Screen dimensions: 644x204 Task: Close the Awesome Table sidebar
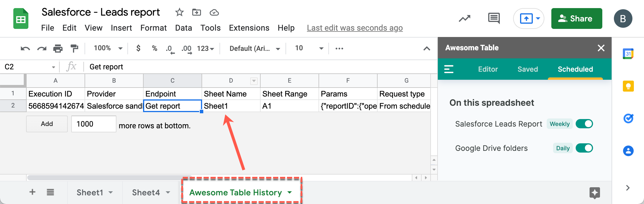[x=601, y=48]
